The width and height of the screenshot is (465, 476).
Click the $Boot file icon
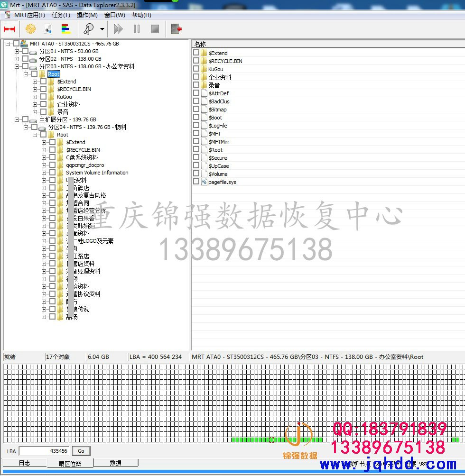(x=204, y=117)
